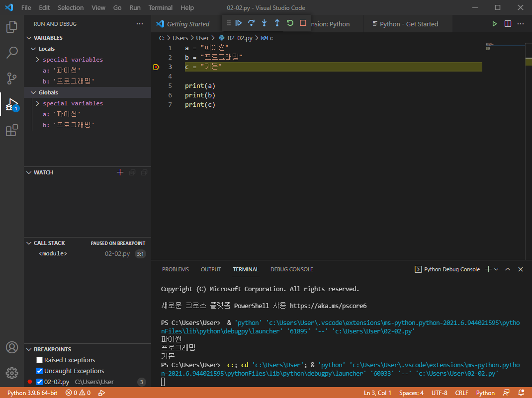Screen dimensions: 532x398
Task: Maximize the panel with up chevron
Action: [508, 269]
